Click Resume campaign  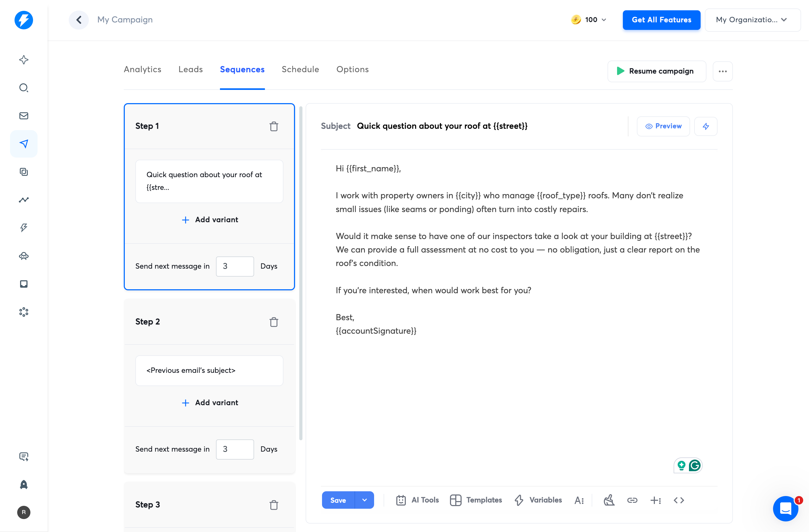point(656,71)
